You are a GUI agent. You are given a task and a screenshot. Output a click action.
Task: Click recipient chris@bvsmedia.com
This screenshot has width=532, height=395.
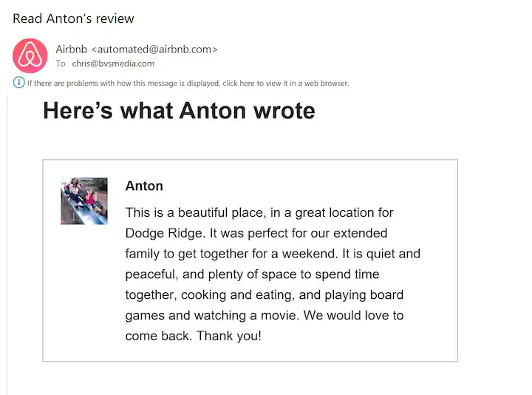113,64
